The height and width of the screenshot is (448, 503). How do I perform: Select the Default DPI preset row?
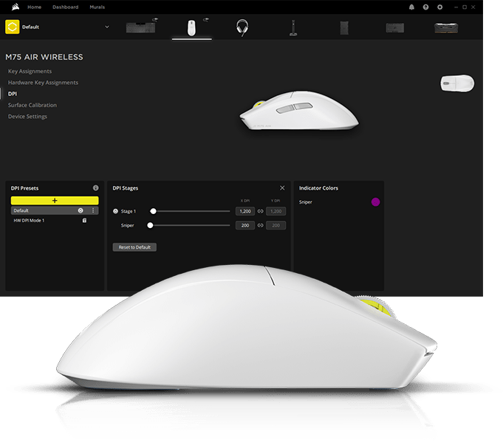pos(55,210)
